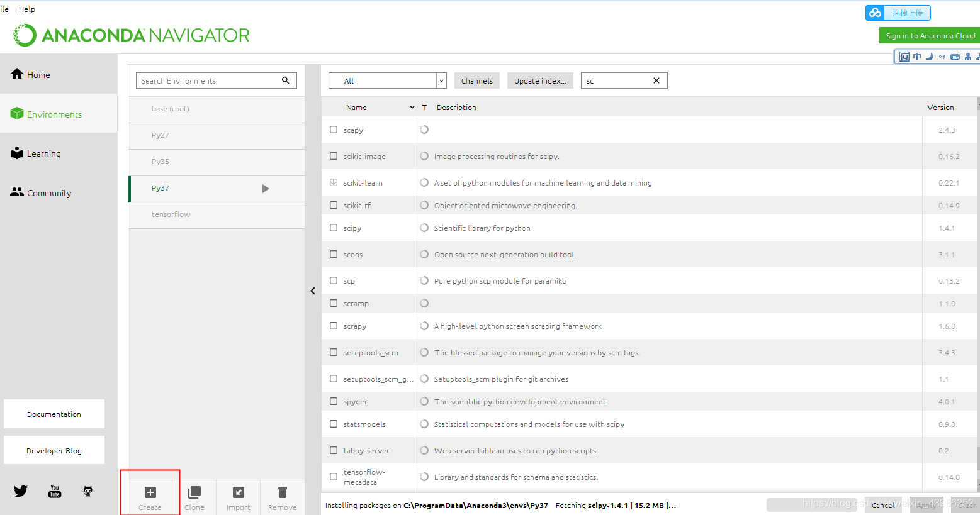The image size is (980, 515).
Task: Select the Py27 environment
Action: [217, 135]
